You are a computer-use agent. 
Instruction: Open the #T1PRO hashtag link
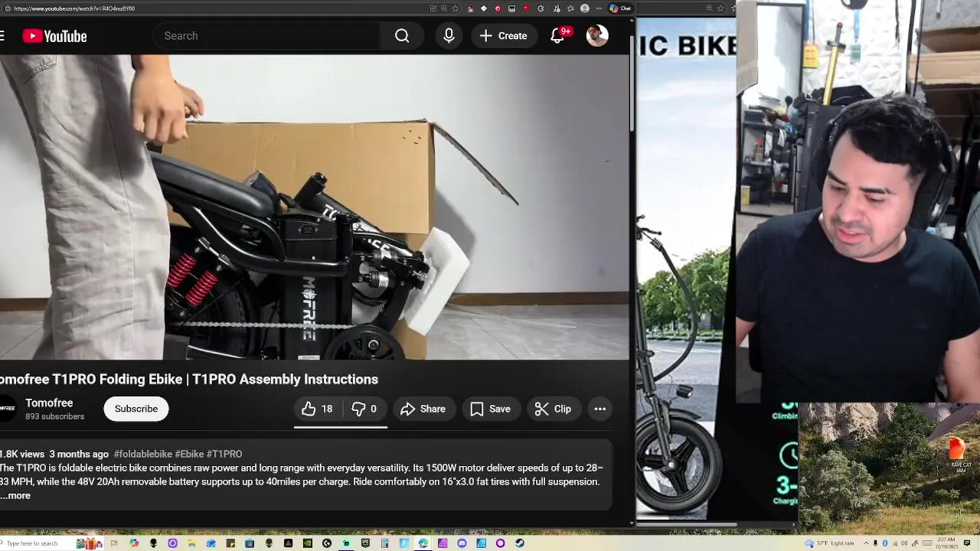pos(224,455)
